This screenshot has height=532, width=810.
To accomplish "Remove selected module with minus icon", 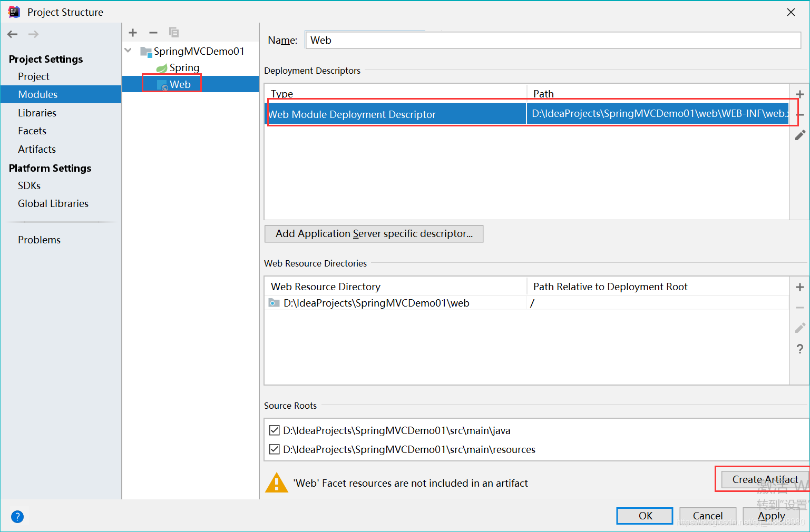I will (x=153, y=33).
